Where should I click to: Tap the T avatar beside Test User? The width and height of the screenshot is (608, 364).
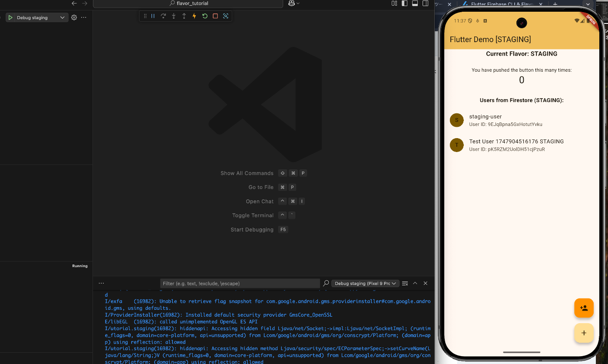tap(456, 145)
